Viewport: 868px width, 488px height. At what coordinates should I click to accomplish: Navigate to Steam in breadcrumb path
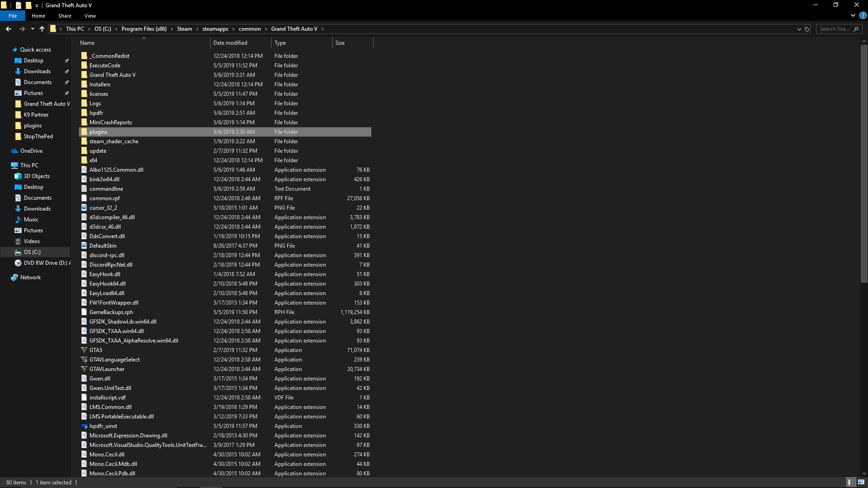click(184, 29)
